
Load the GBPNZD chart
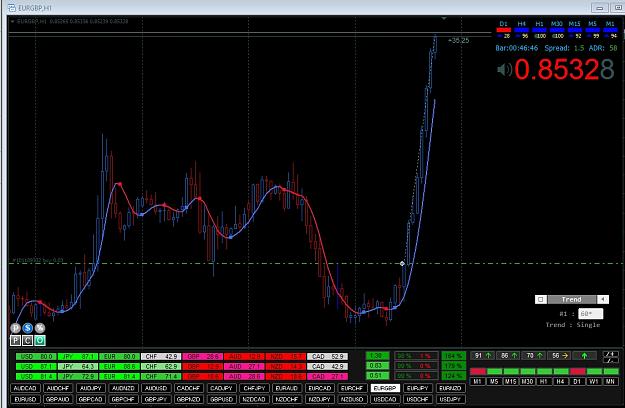(189, 399)
